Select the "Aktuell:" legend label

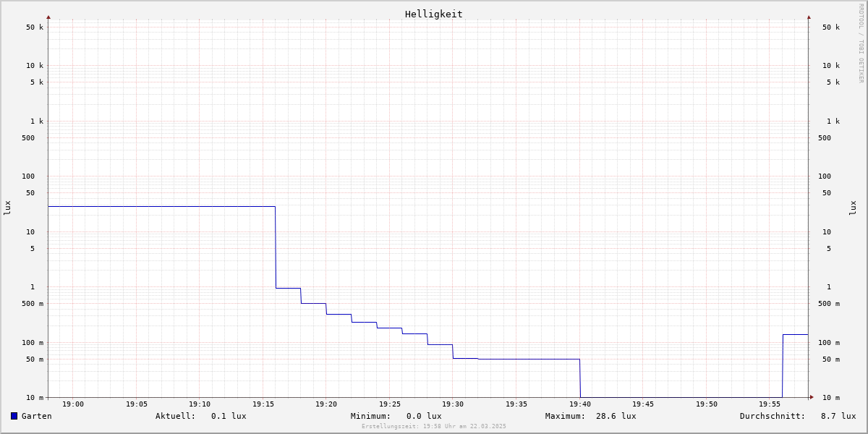tap(176, 416)
